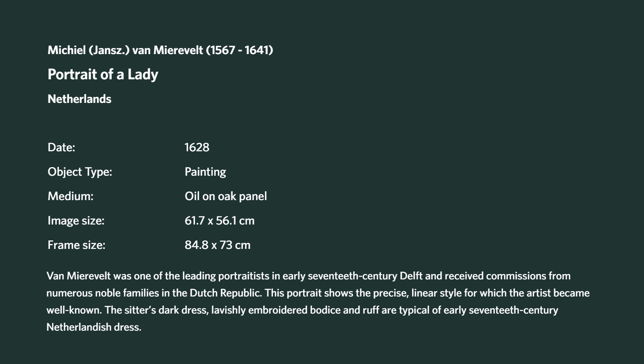
Task: Click the 61.7 x 56.1 cm value
Action: (x=219, y=220)
